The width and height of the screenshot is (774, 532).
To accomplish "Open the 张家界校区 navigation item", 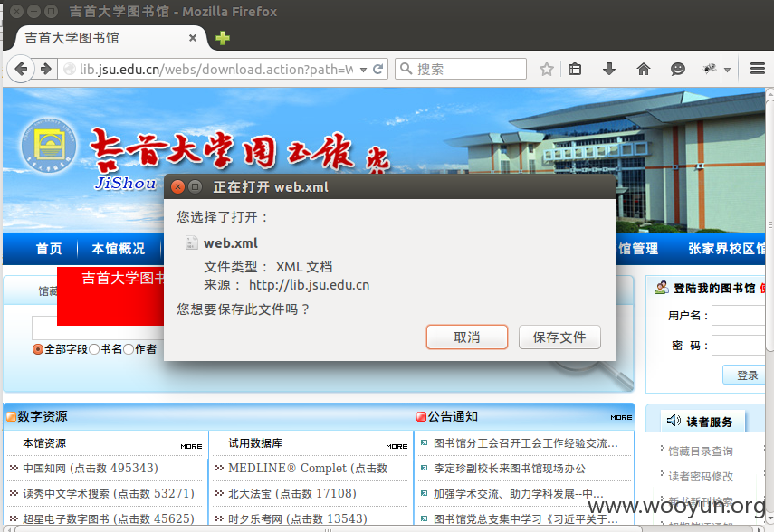I will point(726,249).
